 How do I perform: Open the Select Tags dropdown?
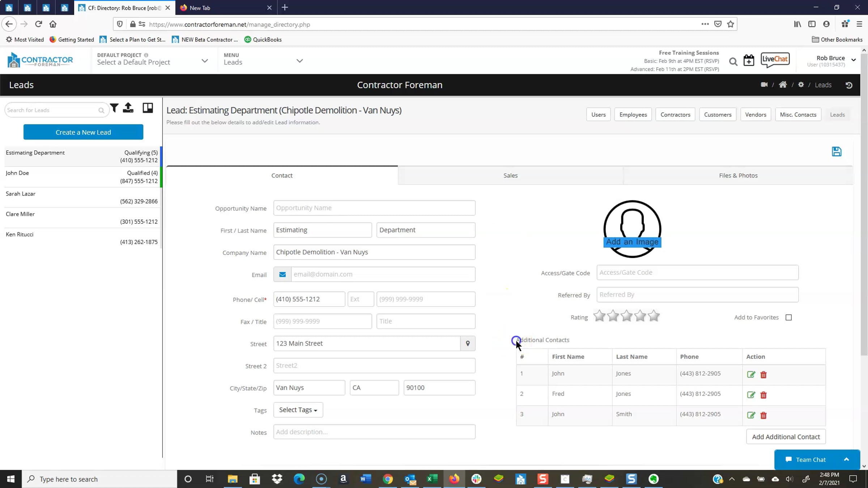tap(298, 410)
